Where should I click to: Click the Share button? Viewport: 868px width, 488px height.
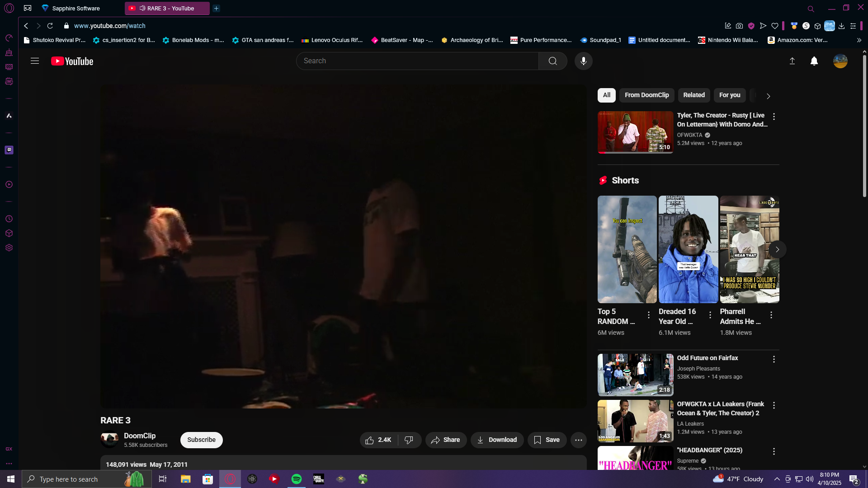click(x=445, y=440)
